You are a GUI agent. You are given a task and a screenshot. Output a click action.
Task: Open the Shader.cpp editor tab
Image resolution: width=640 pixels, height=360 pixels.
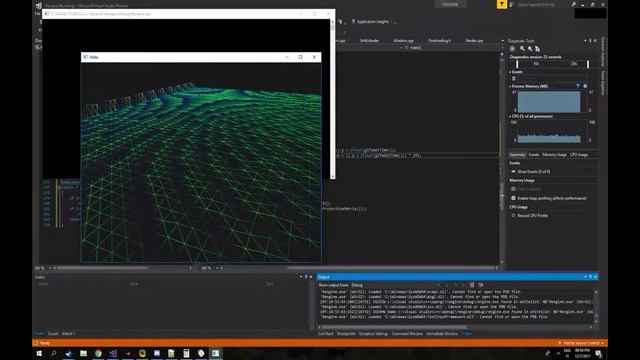[474, 41]
